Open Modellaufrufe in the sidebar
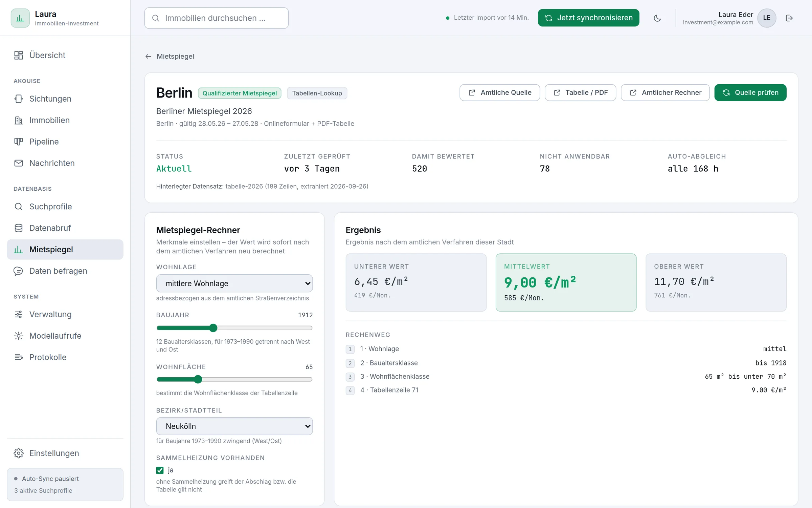 click(65, 336)
